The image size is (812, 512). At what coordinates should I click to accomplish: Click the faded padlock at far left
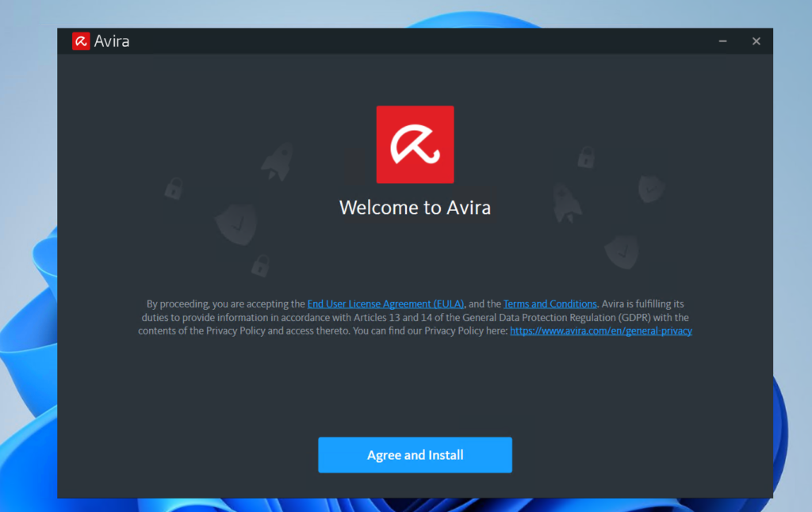pos(173,188)
